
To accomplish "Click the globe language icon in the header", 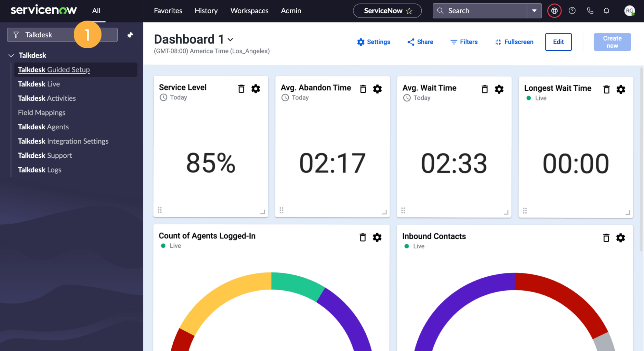I will (x=554, y=11).
